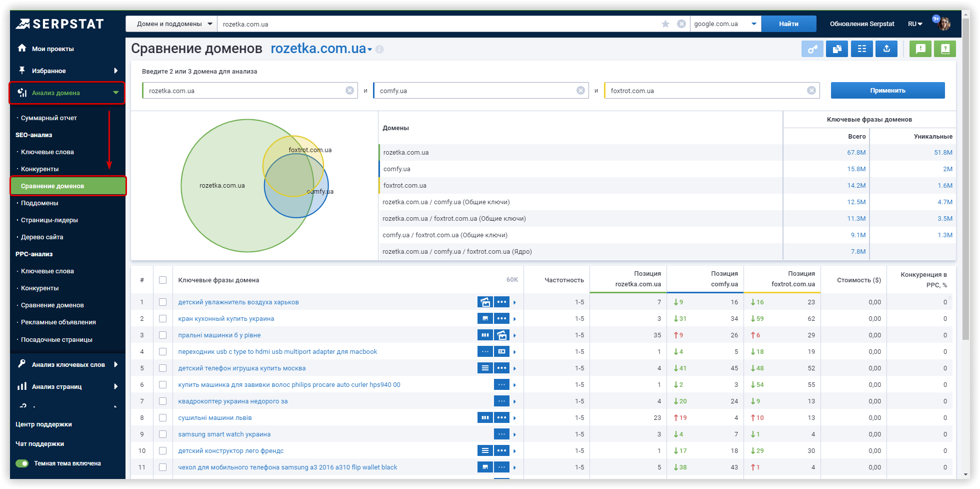Click images SERP icon for 'детский увлажнитель воздуха харьков'
This screenshot has height=489, width=980.
click(485, 302)
